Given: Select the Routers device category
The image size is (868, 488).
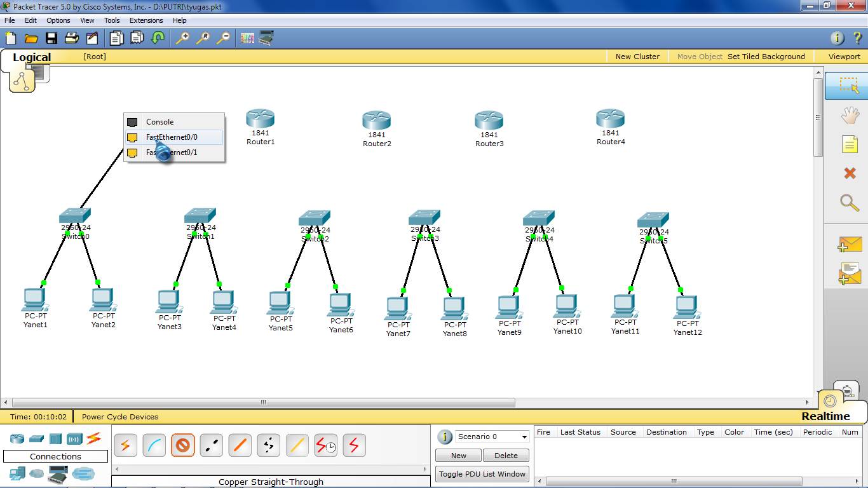Looking at the screenshot, I should tap(17, 438).
